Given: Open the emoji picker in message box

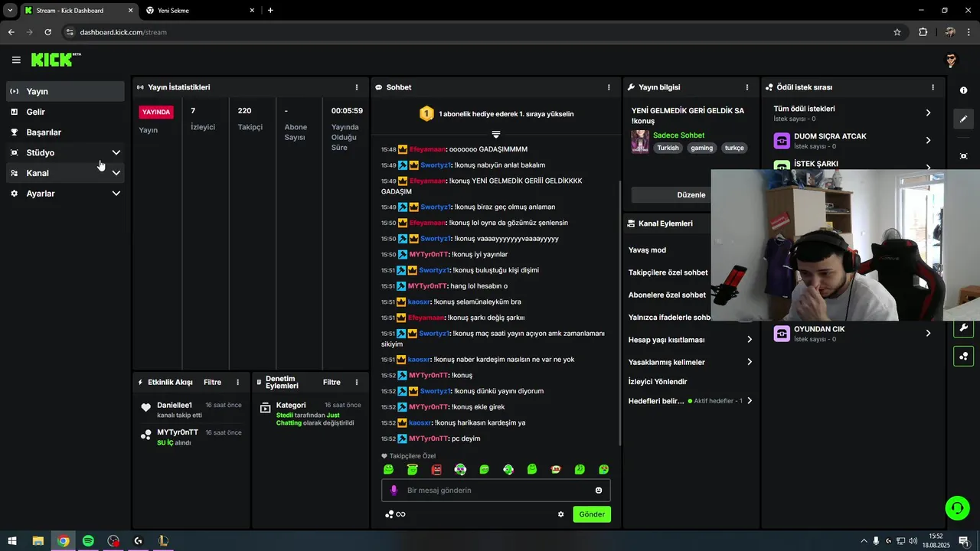Looking at the screenshot, I should 599,491.
